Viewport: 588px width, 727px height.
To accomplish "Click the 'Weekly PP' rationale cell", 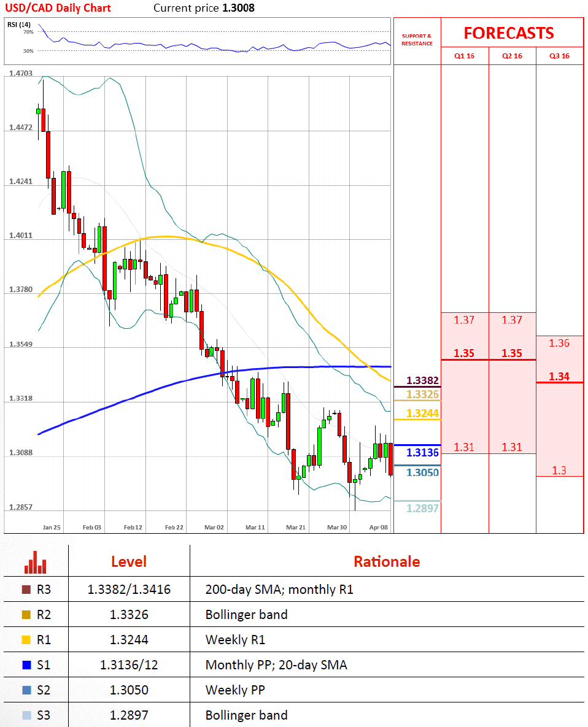I will 235,690.
